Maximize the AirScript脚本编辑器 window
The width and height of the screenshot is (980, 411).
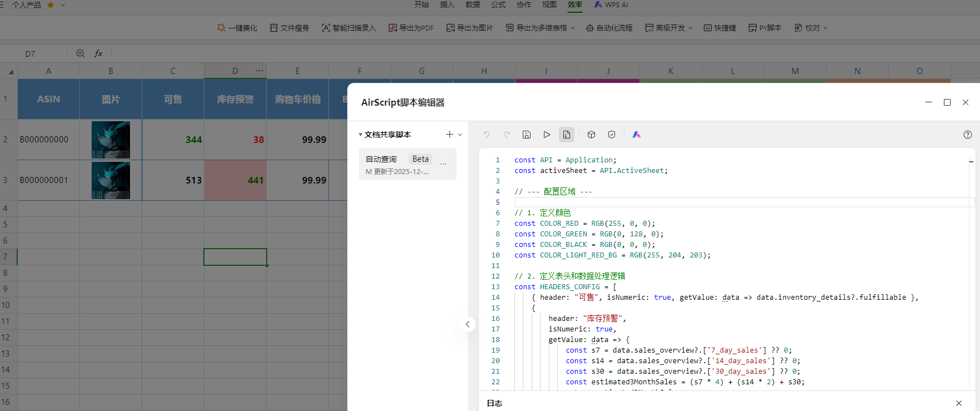tap(947, 102)
